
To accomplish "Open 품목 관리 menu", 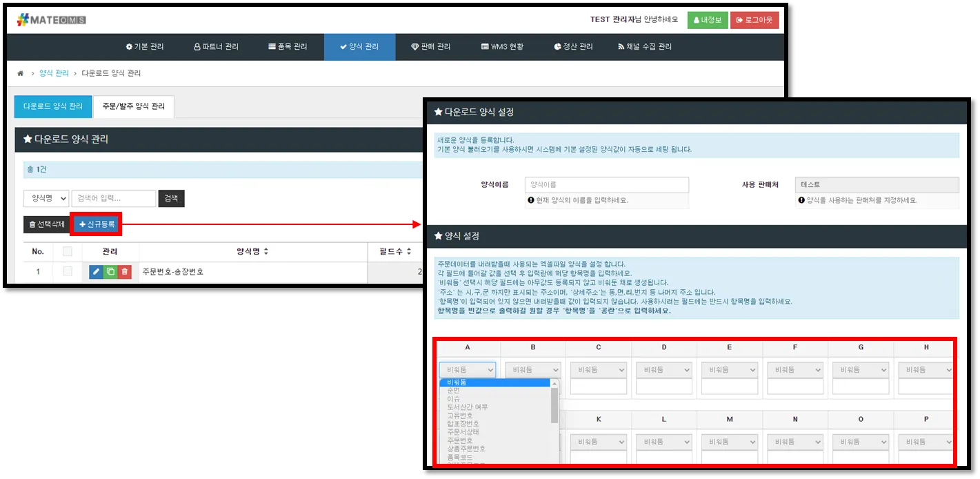I will pos(288,47).
